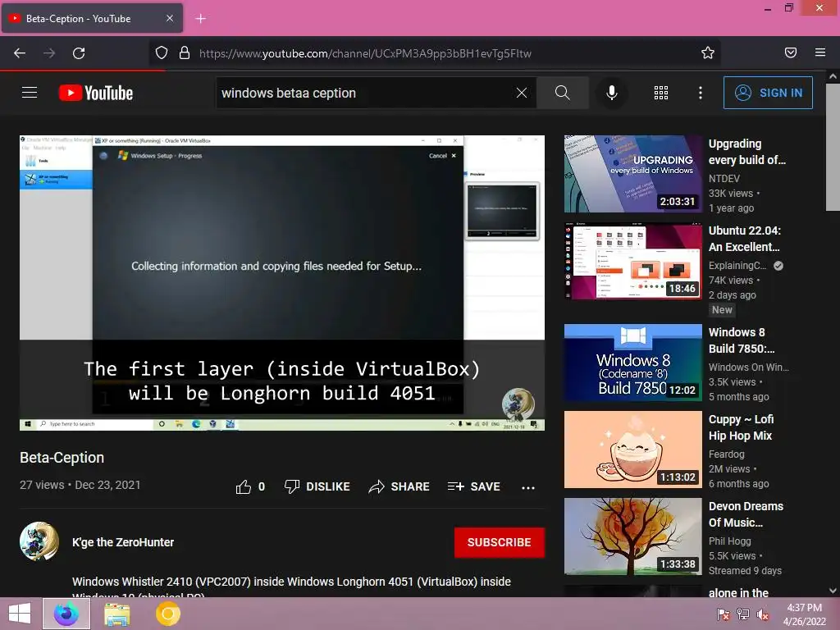
Task: Reload the YouTube page
Action: coord(79,53)
